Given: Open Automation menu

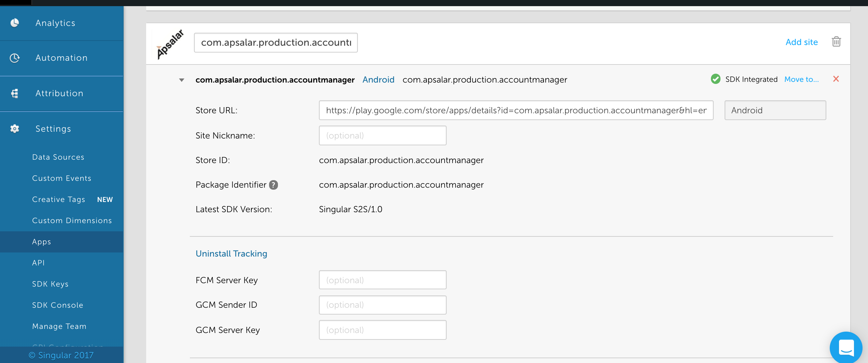Looking at the screenshot, I should pyautogui.click(x=61, y=58).
